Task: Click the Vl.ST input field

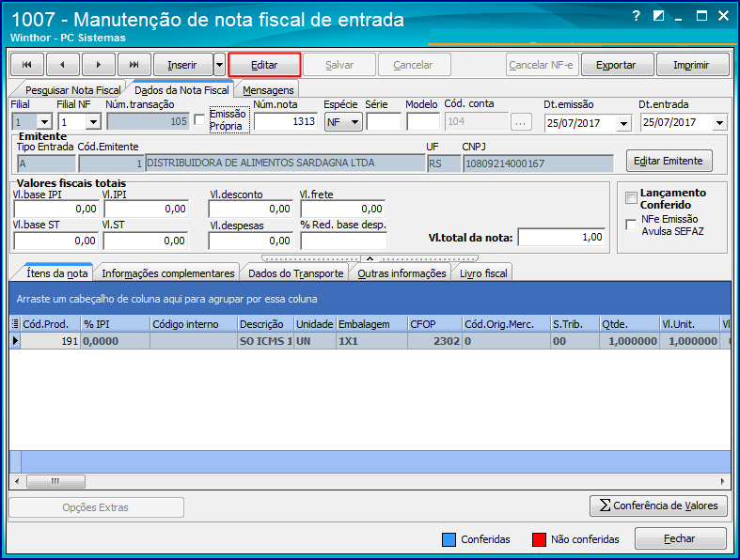Action: [146, 241]
